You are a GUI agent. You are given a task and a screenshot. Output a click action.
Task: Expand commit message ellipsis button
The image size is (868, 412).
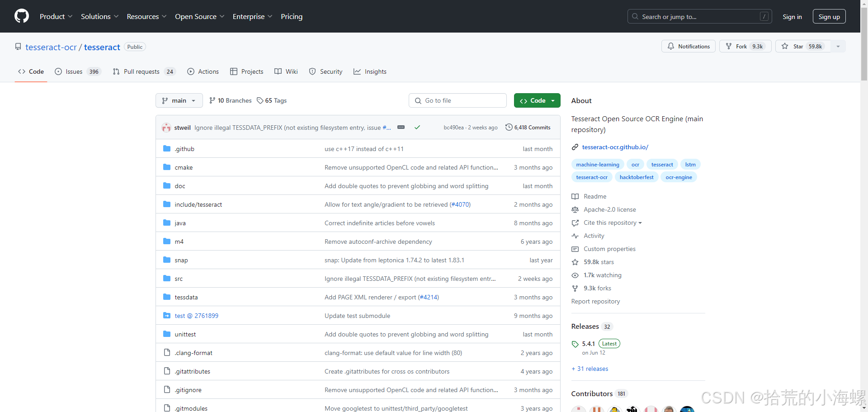point(401,128)
